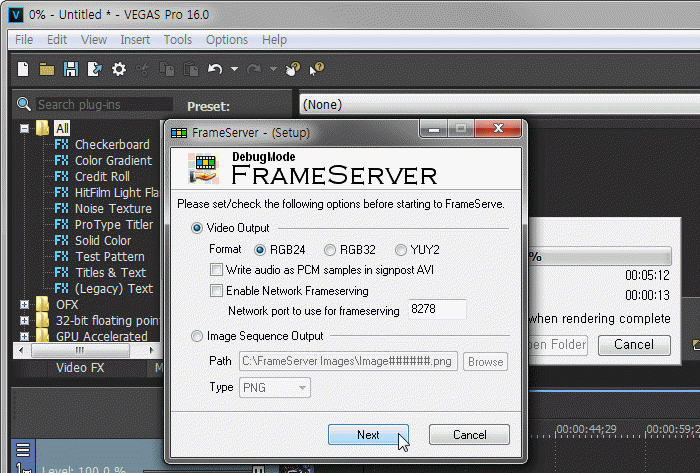
Task: Click the FX icon next to Checkerboard
Action: 62,145
